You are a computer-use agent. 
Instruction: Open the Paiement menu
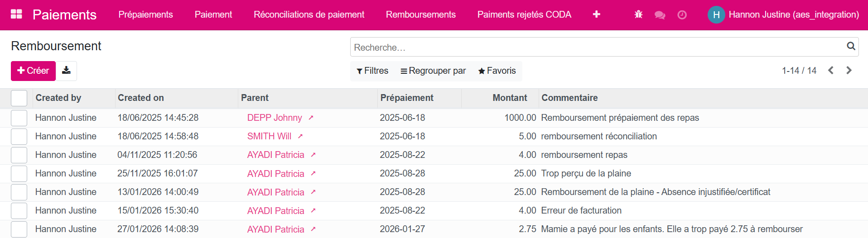click(x=213, y=14)
